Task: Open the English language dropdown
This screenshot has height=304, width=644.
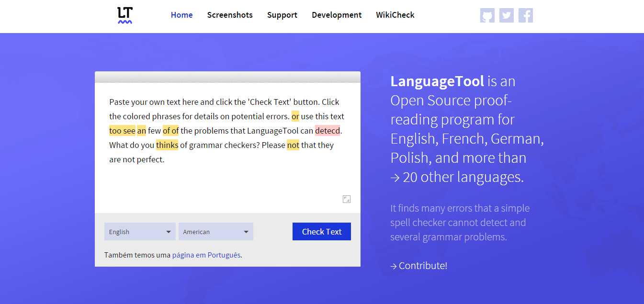Action: [x=140, y=232]
